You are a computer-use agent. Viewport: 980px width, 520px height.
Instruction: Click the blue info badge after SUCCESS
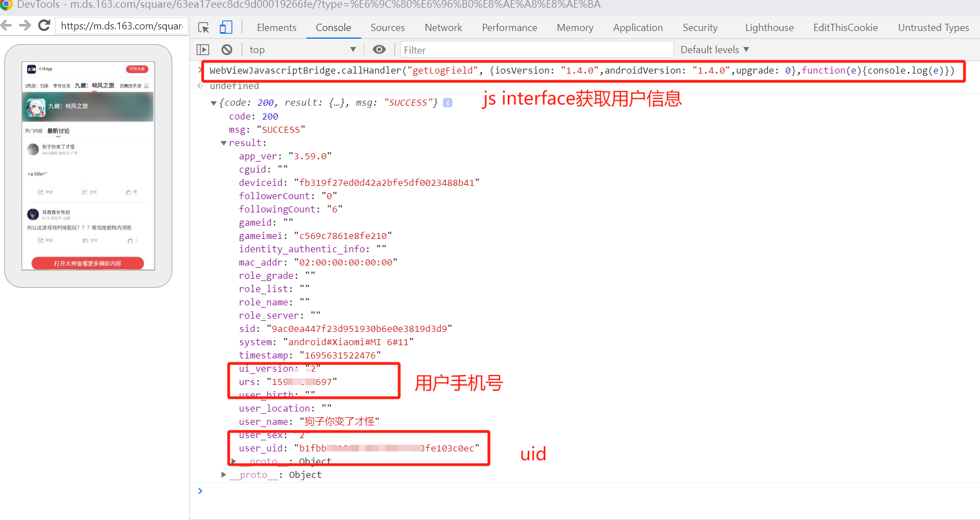click(x=448, y=103)
